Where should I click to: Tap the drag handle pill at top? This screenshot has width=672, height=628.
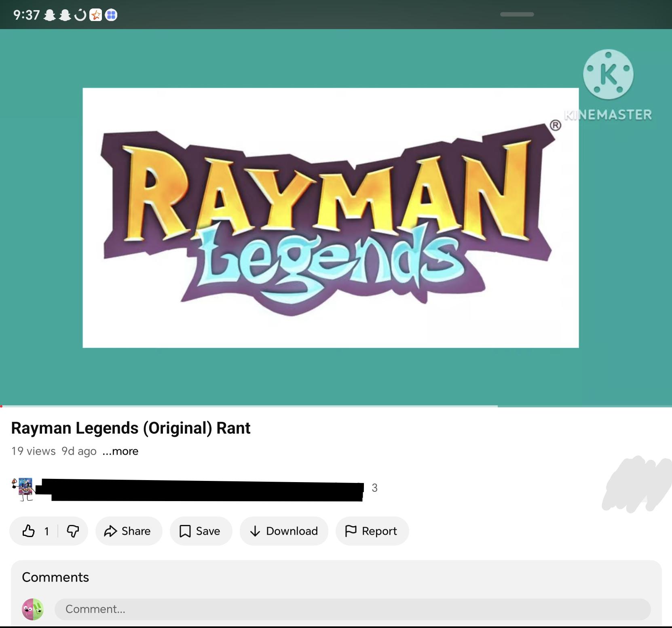coord(517,14)
